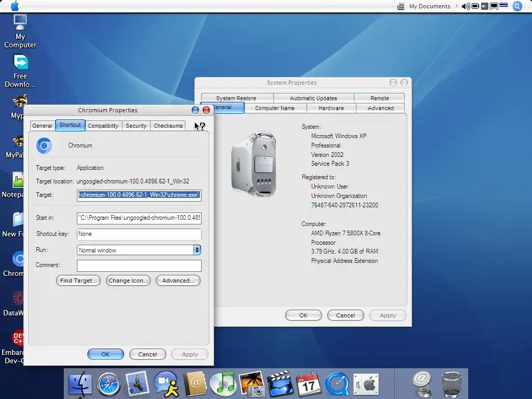This screenshot has height=399, width=532.
Task: Click the dark square speaker tray icon
Action: coord(485,6)
